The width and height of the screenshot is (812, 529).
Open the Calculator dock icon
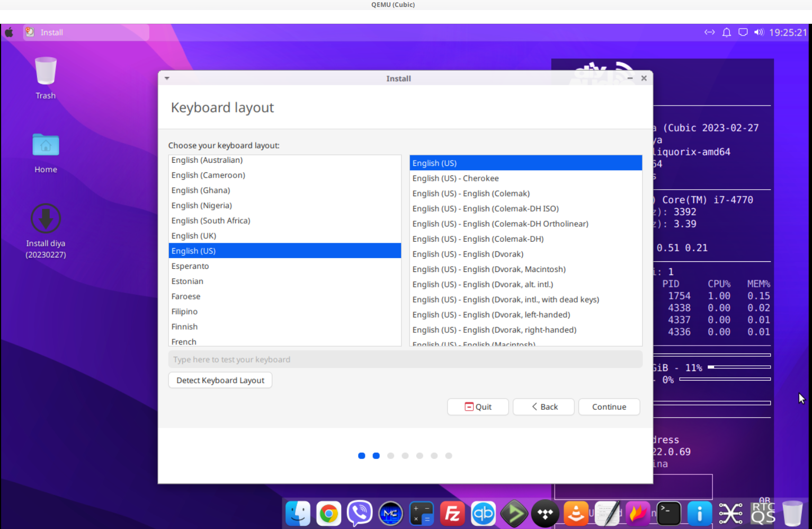click(x=422, y=513)
